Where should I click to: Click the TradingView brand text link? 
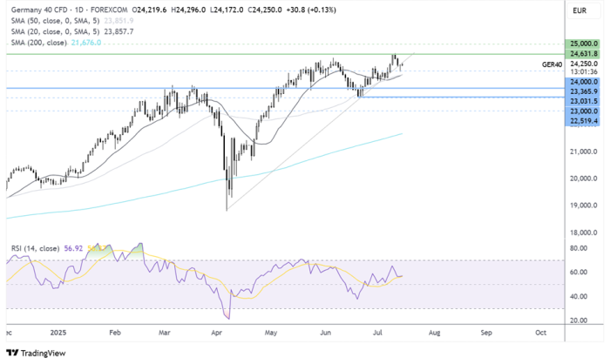(44, 353)
